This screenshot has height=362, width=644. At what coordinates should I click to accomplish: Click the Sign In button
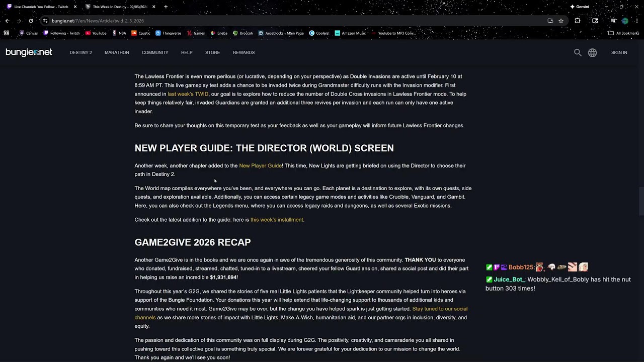click(x=619, y=52)
